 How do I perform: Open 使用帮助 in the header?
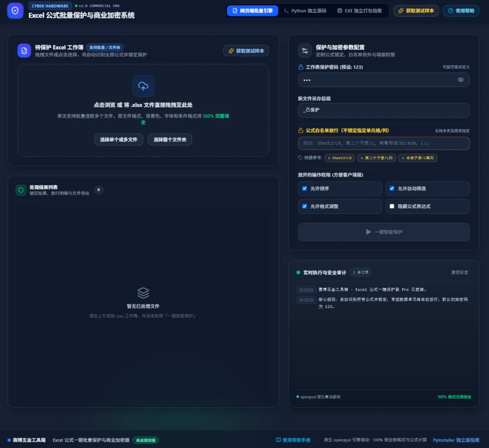point(461,10)
